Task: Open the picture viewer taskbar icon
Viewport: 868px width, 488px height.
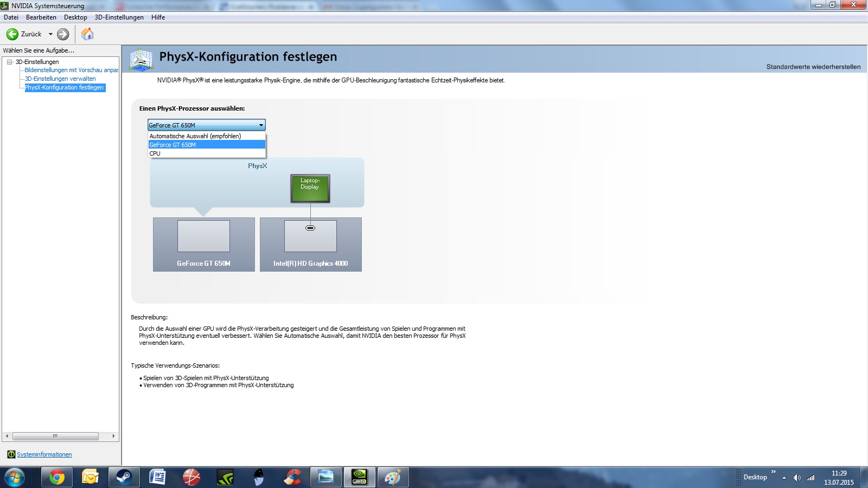Action: [326, 478]
